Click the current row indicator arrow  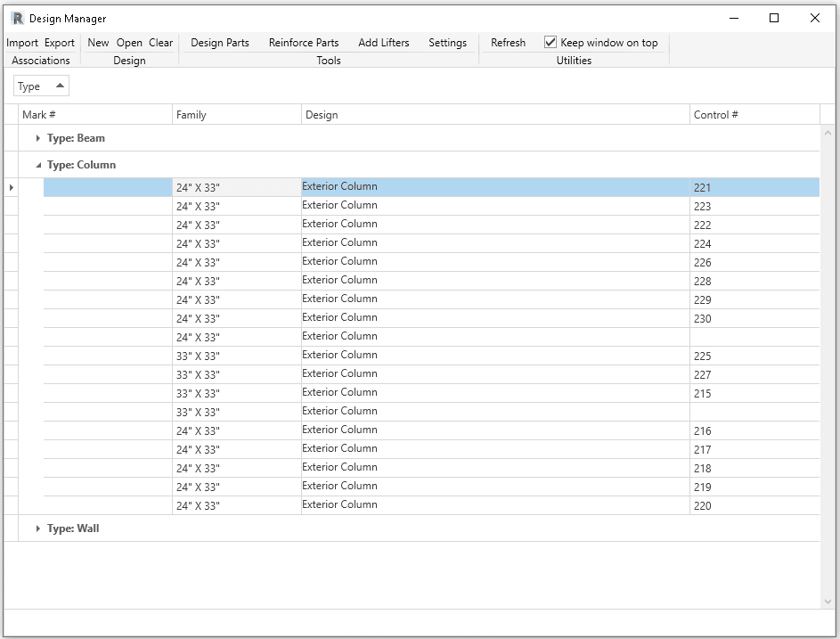click(x=12, y=188)
